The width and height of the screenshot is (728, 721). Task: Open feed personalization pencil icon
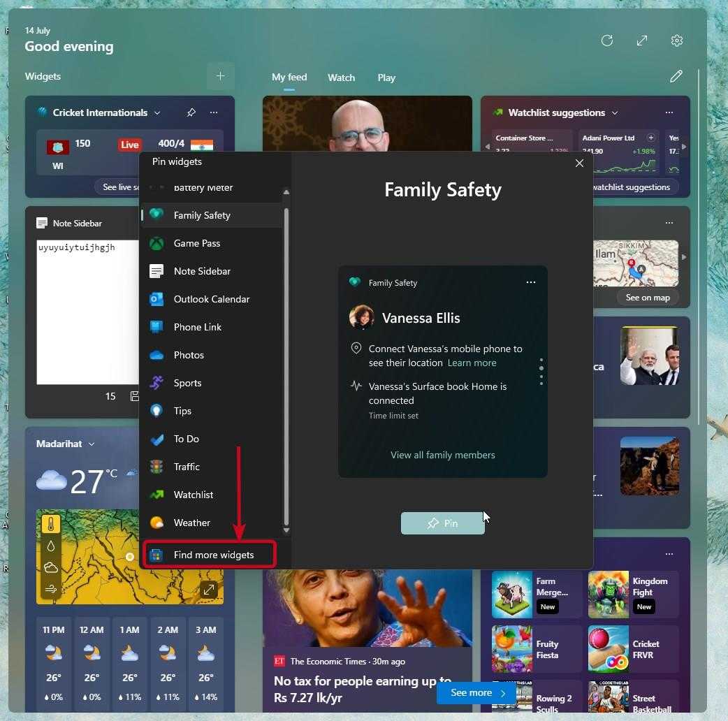coord(676,76)
